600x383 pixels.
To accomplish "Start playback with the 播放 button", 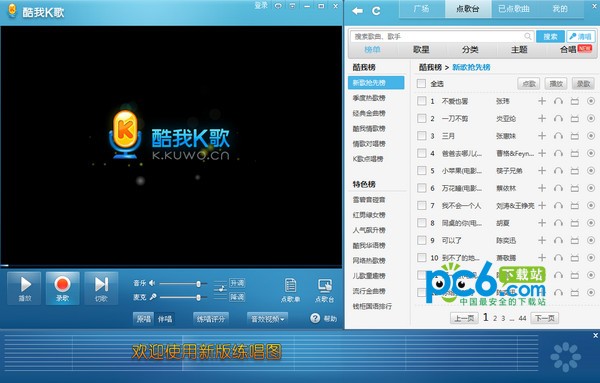I will pyautogui.click(x=24, y=288).
